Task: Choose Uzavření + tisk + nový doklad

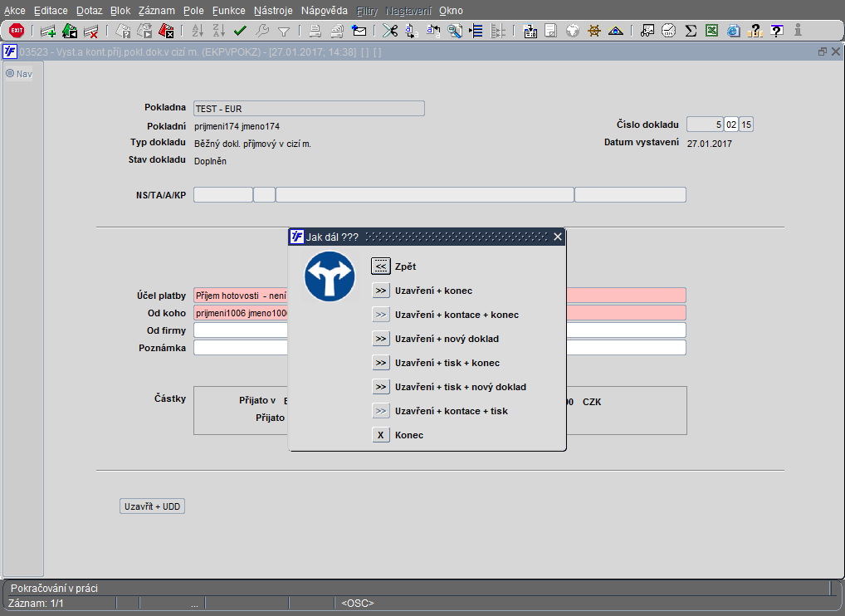Action: [x=380, y=387]
